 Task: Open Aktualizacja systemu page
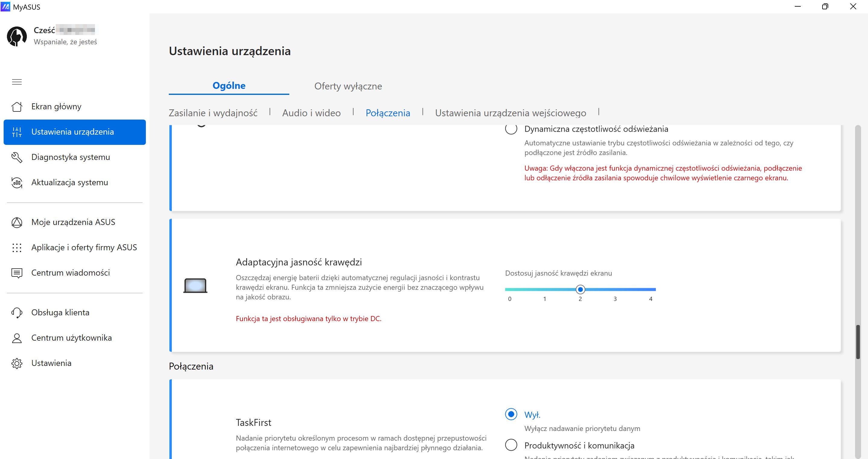tap(75, 183)
